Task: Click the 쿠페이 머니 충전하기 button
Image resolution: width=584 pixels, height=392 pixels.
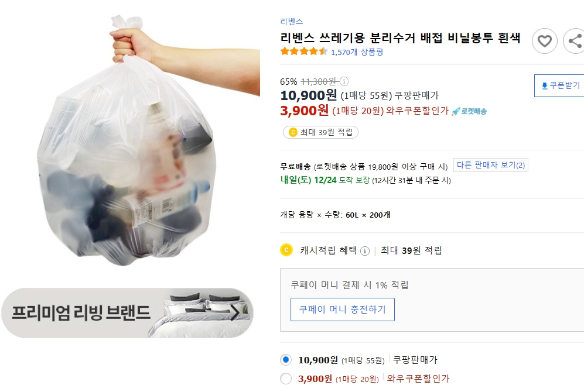Action: click(342, 310)
